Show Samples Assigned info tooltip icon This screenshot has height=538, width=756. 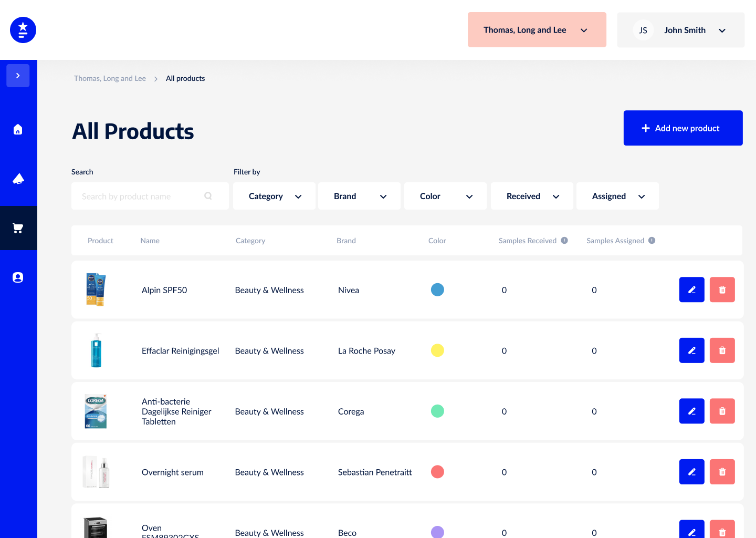pos(652,241)
